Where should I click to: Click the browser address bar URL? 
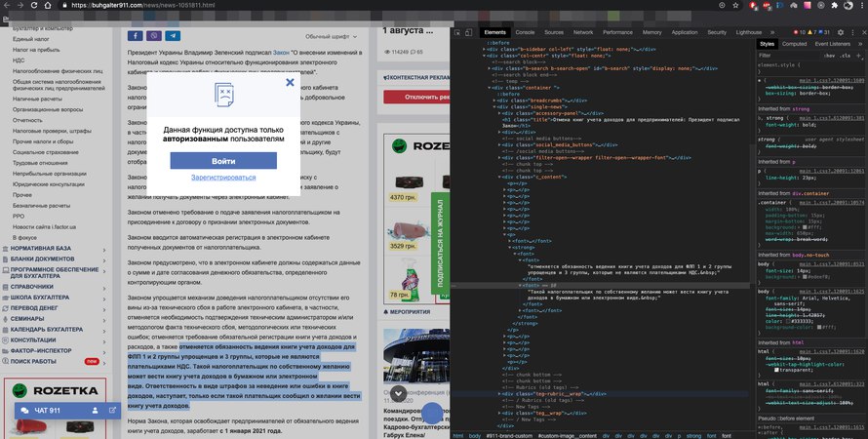[142, 5]
